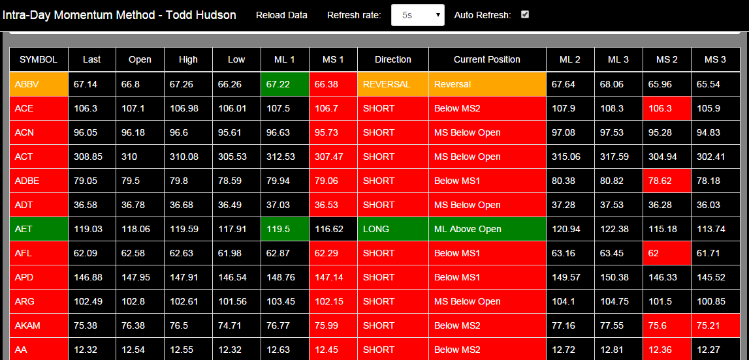Select the AKAM symbol cell

39,326
